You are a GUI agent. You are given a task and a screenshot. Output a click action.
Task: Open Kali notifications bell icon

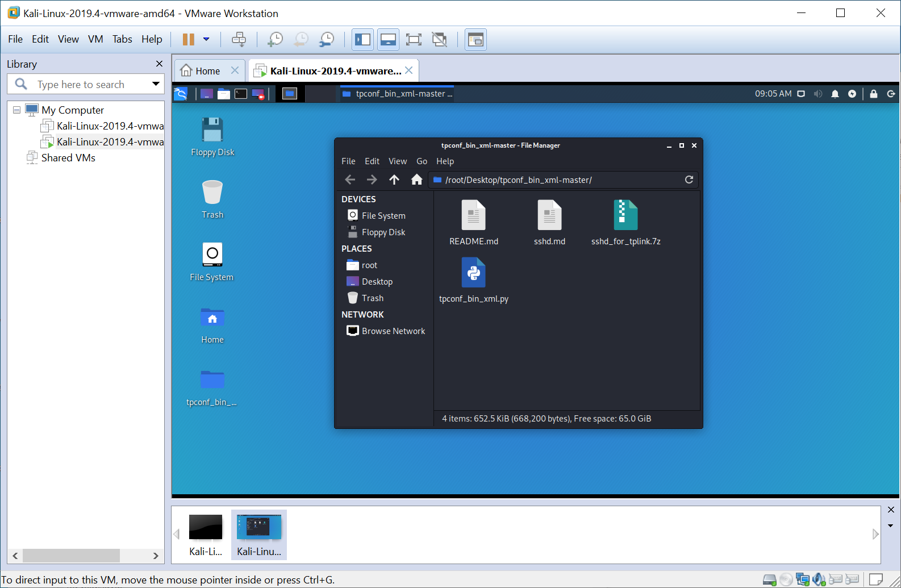[x=835, y=94]
